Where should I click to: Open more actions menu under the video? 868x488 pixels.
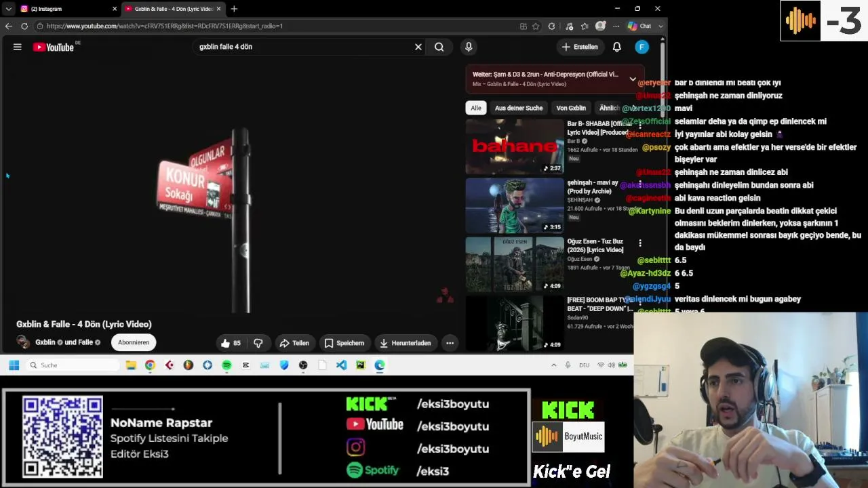[x=450, y=343]
